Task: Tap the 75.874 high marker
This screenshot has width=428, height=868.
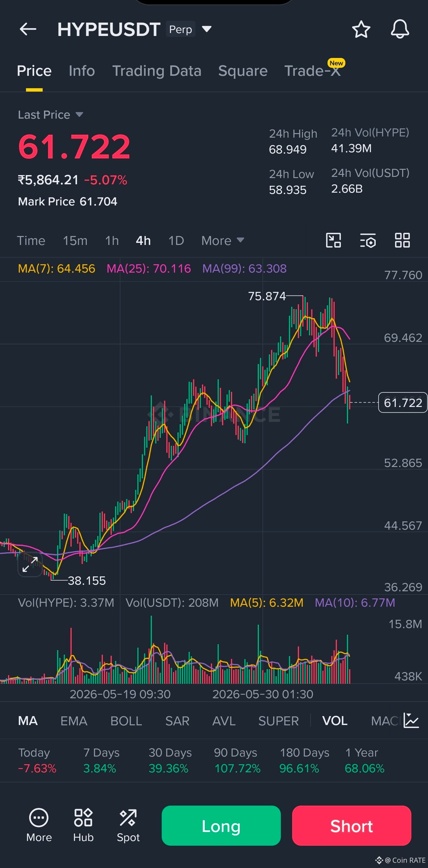Action: click(x=267, y=296)
